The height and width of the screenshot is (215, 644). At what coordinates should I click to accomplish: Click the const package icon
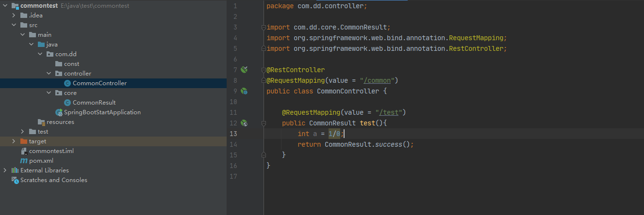pos(59,64)
